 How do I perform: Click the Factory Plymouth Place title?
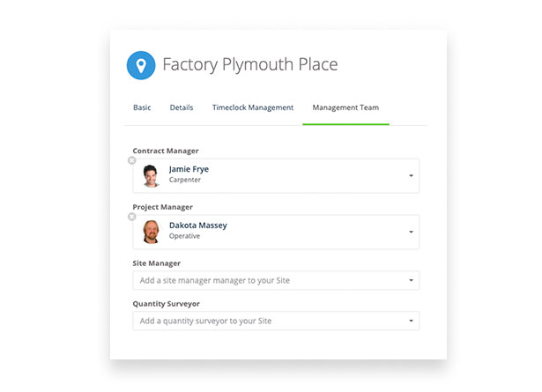[249, 64]
